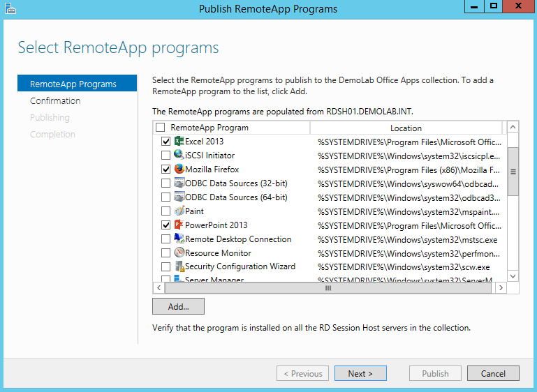Viewport: 537px width, 392px height.
Task: Click the list's vertical scroll down arrow
Action: (513, 276)
